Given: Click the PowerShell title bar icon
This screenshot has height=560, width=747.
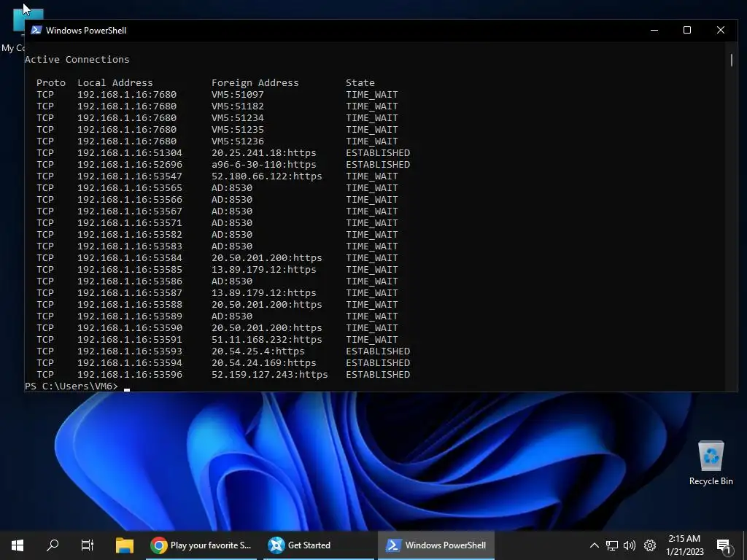Looking at the screenshot, I should (x=36, y=30).
